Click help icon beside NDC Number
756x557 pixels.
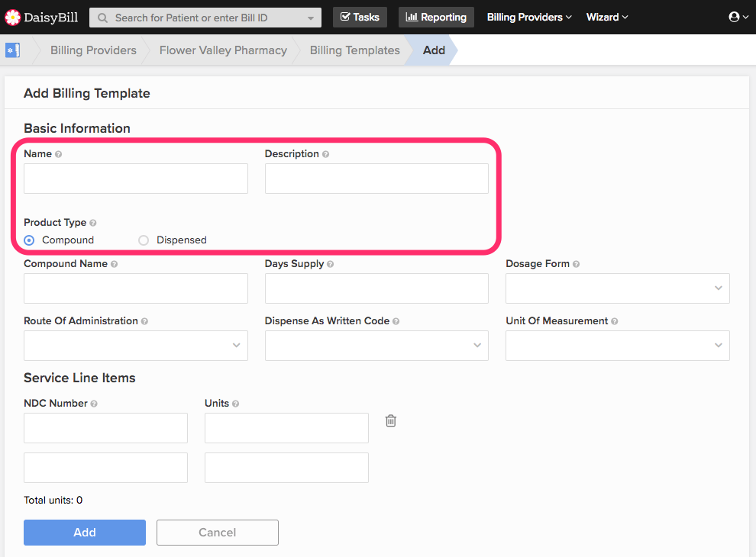point(94,404)
